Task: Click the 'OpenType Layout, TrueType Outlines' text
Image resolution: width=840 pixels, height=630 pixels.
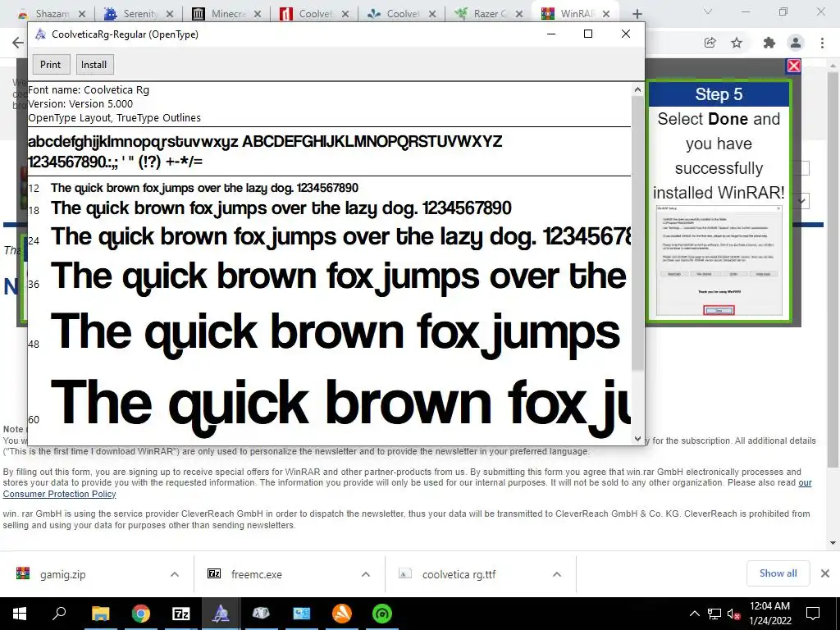Action: pyautogui.click(x=115, y=118)
